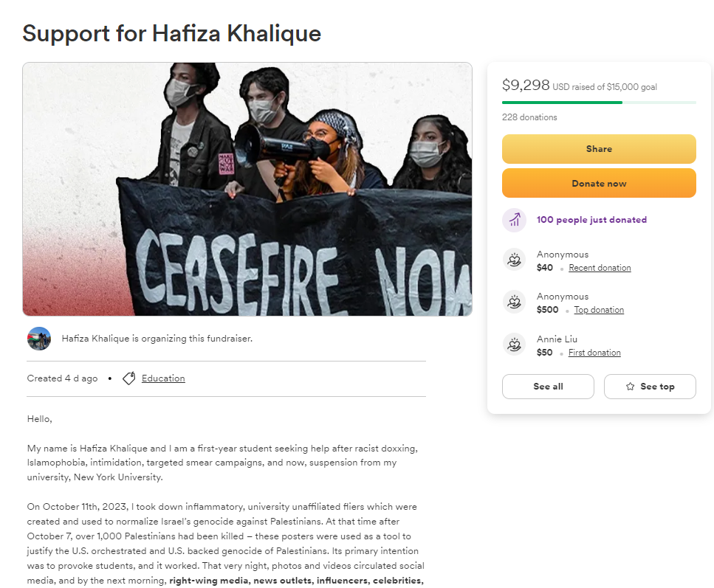Image resolution: width=714 pixels, height=588 pixels.
Task: Click the Support for Hafiza Khalique title
Action: pos(171,34)
